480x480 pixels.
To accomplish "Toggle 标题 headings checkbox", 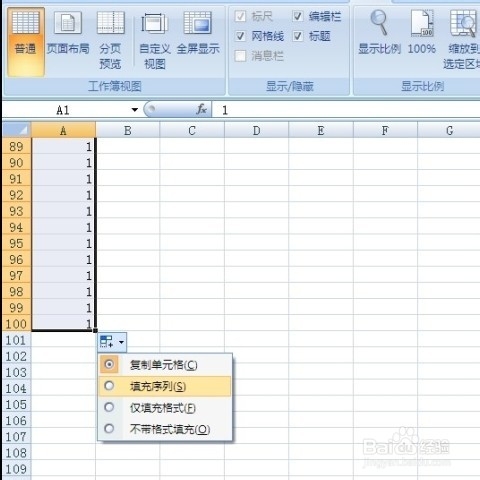I will (298, 36).
